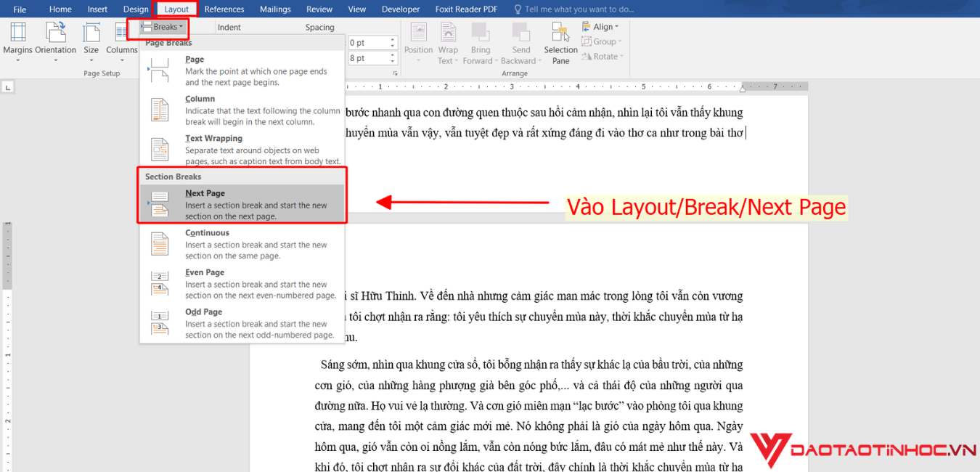Open the Align dropdown
The height and width of the screenshot is (472, 980).
tap(602, 27)
